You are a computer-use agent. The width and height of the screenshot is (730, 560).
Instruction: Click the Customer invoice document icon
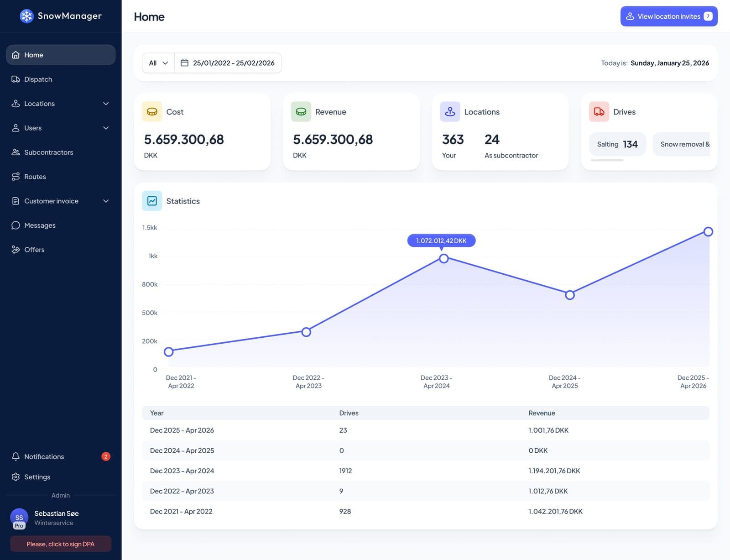[x=16, y=201]
